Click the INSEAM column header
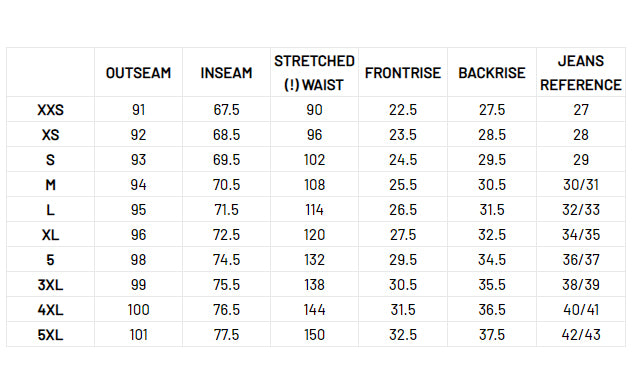The width and height of the screenshot is (633, 369). coord(226,73)
